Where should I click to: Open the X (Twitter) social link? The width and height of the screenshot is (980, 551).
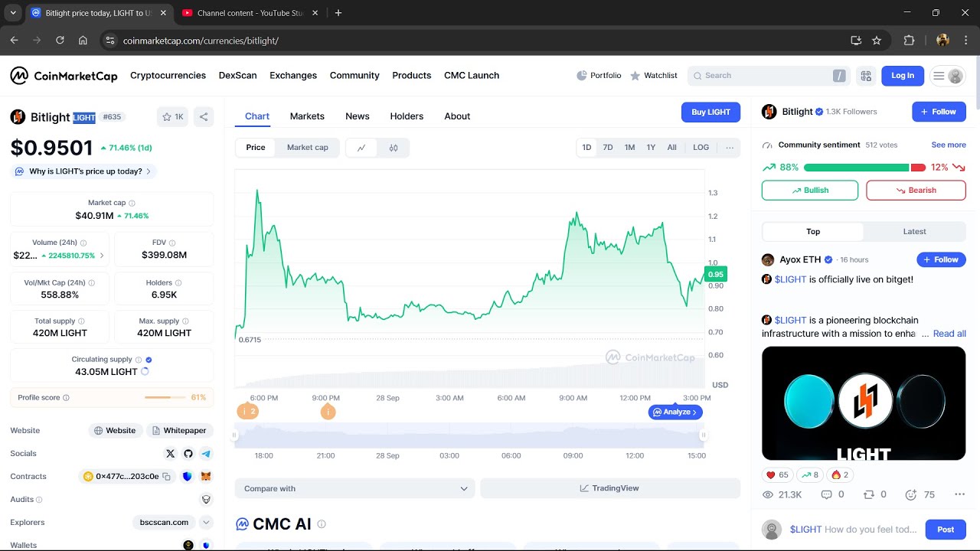170,454
